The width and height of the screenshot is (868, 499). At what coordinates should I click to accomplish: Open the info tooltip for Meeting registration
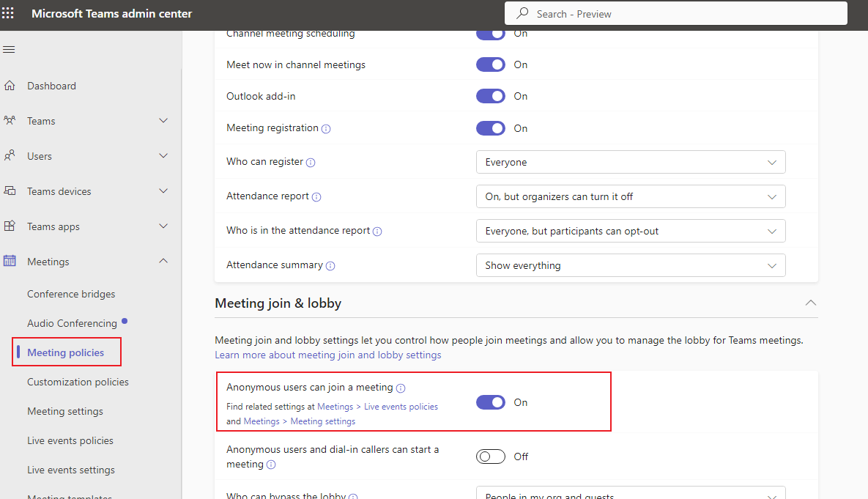point(325,128)
